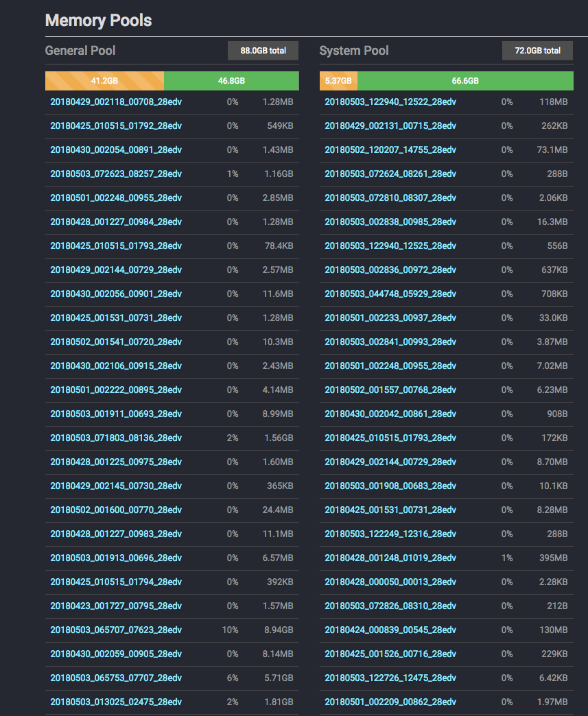This screenshot has height=716, width=588.
Task: Click the 72.0GB total button
Action: [x=537, y=50]
